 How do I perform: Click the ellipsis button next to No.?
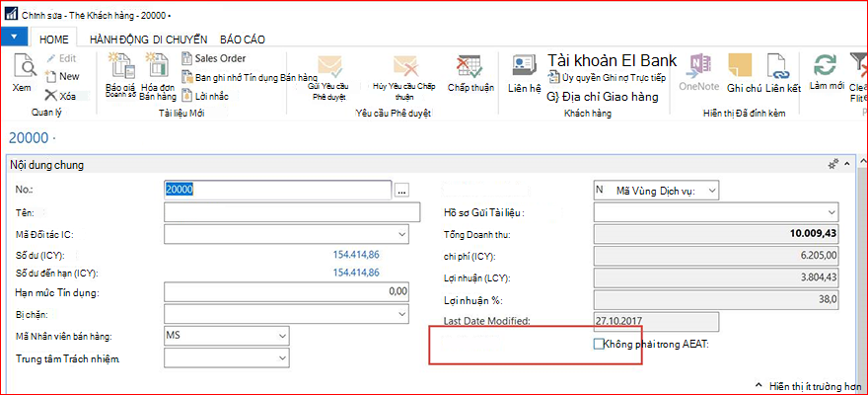tap(401, 191)
